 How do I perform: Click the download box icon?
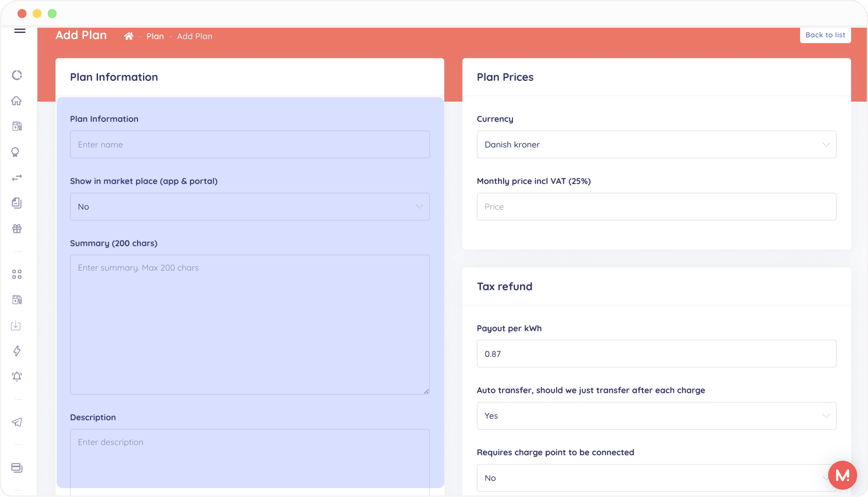tap(16, 325)
